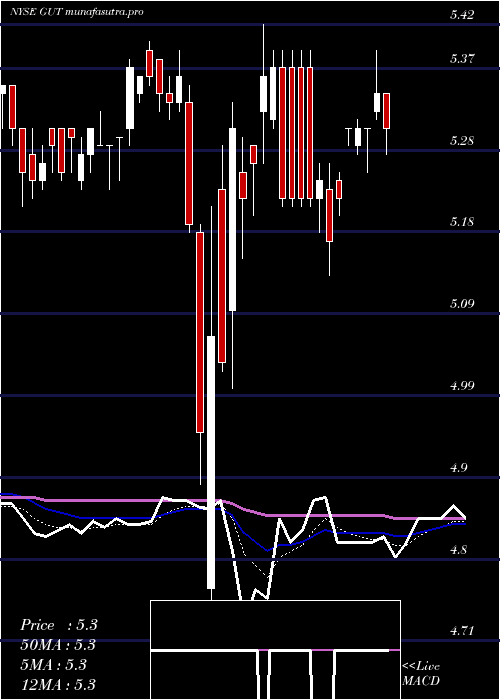The width and height of the screenshot is (500, 700).
Task: Click the 4.8 price axis label
Action: pos(459,550)
